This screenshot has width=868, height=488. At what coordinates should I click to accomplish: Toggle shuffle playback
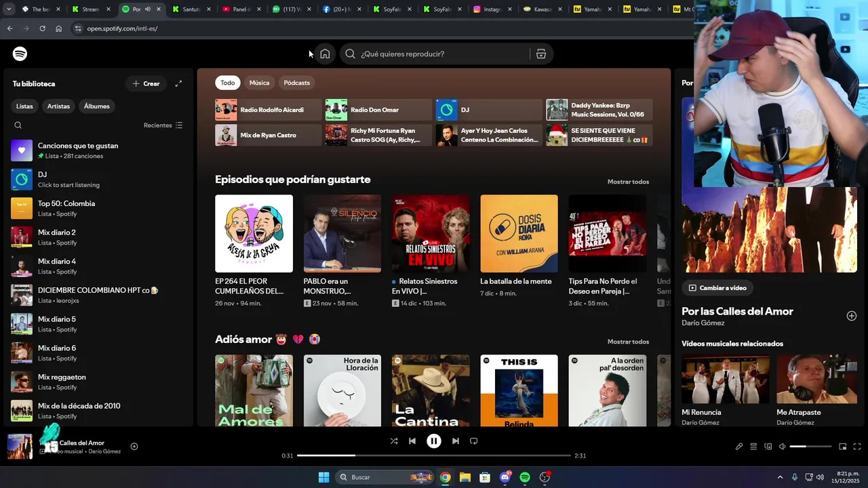click(394, 441)
